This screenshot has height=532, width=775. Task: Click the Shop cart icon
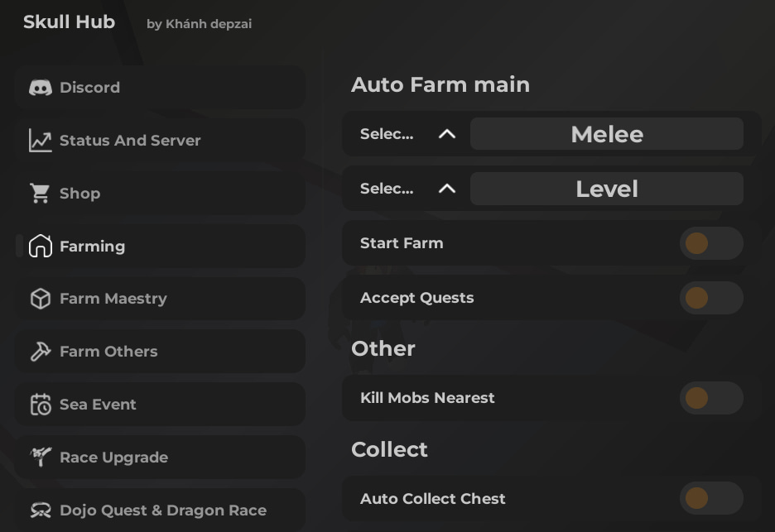(x=41, y=193)
